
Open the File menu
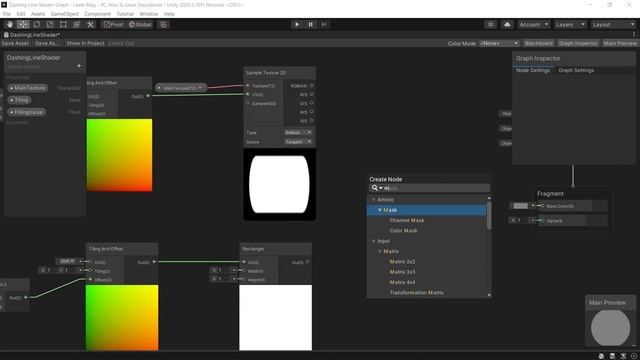(7, 14)
